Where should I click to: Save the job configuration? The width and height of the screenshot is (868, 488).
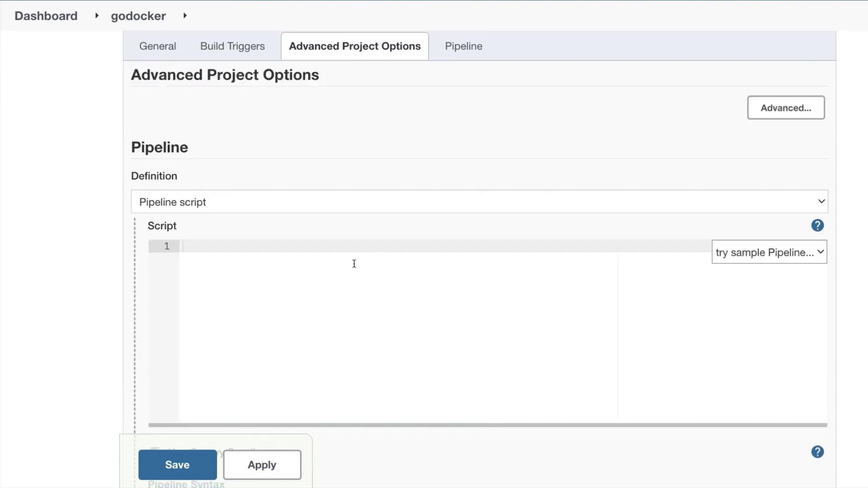177,465
